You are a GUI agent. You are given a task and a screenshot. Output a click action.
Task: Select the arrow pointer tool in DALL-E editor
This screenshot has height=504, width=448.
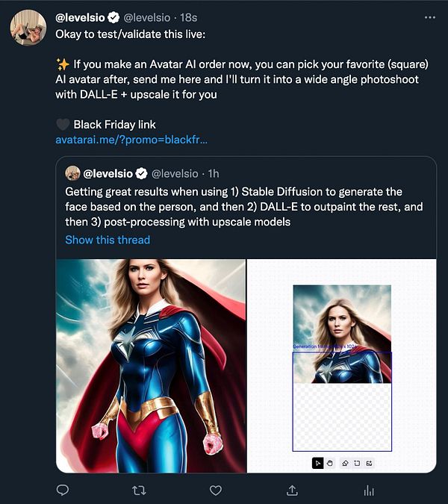click(x=318, y=463)
